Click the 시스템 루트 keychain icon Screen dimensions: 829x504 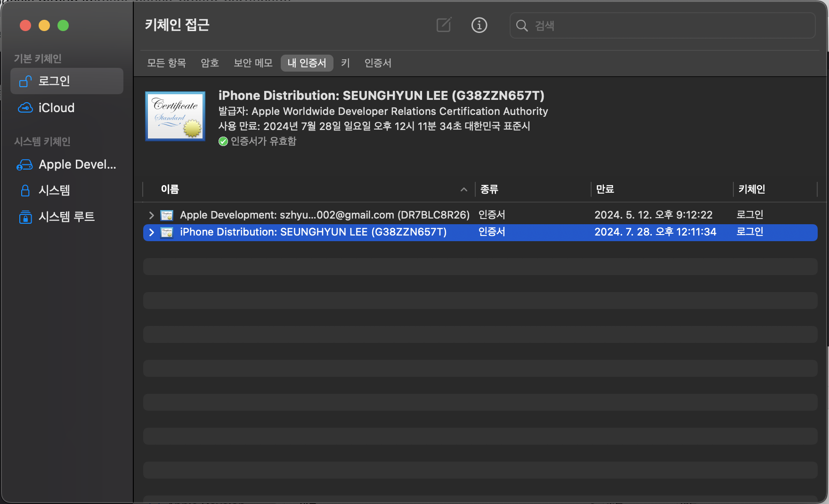(25, 217)
